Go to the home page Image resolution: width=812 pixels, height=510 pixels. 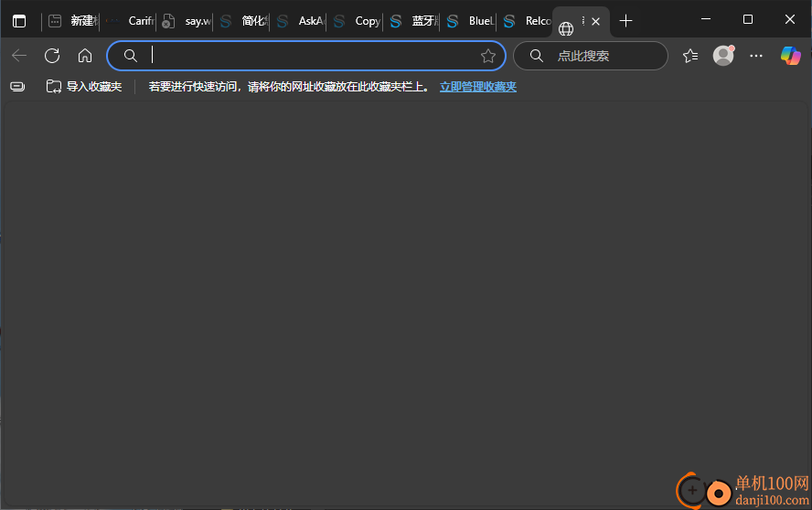[85, 56]
